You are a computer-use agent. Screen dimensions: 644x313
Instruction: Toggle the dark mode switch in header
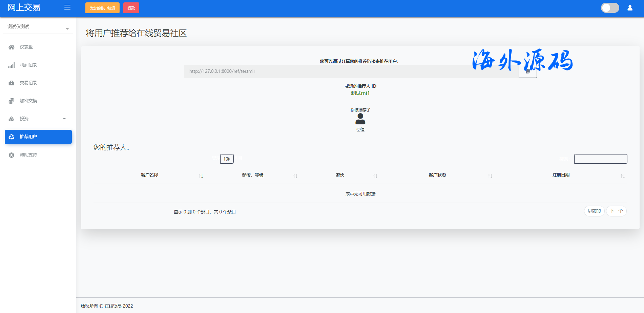(610, 8)
